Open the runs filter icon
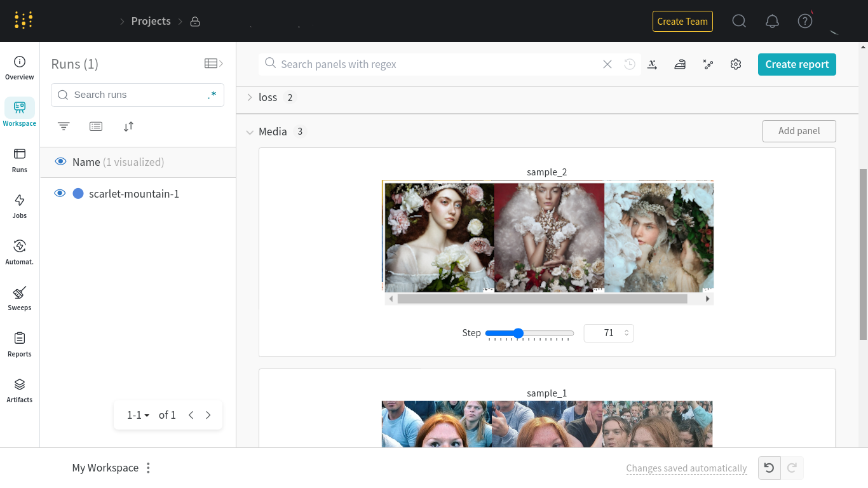This screenshot has height=488, width=868. pyautogui.click(x=64, y=126)
